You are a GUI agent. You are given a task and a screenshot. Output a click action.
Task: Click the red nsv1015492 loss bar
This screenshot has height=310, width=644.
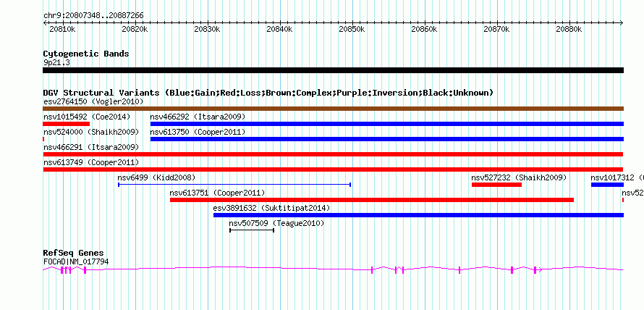tap(66, 124)
